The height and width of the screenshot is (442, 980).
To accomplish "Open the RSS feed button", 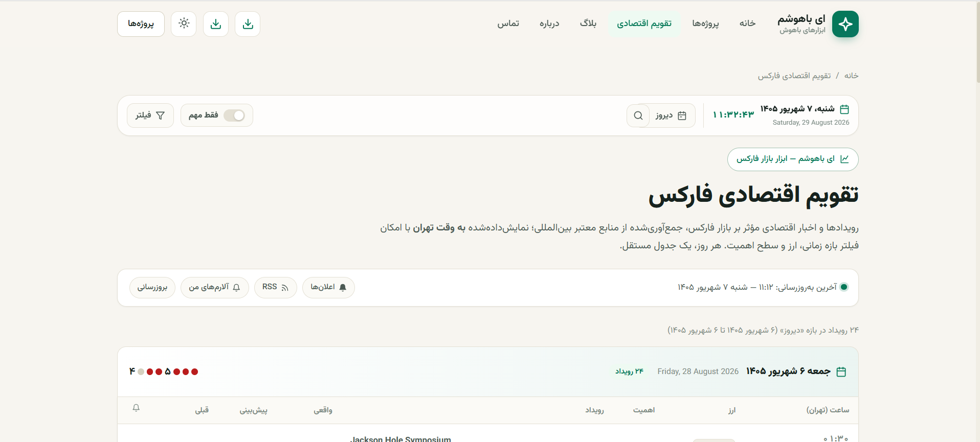I will coord(276,287).
